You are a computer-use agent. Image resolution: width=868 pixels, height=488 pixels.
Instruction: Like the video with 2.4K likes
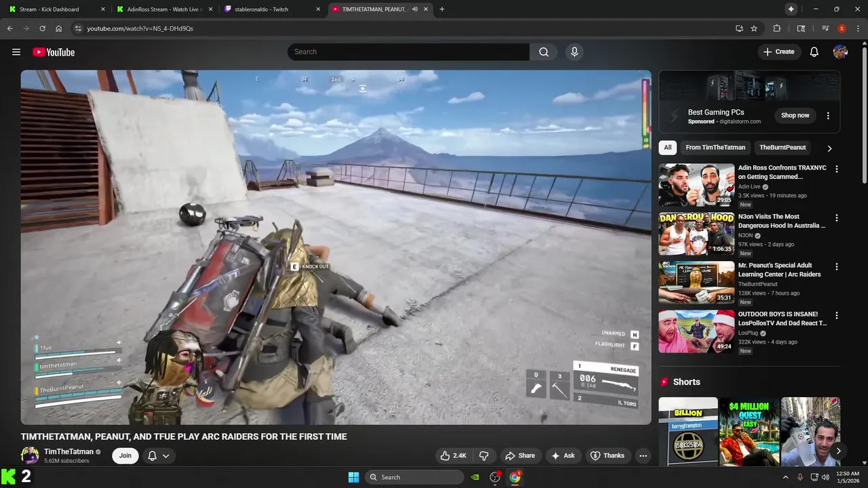coord(453,455)
